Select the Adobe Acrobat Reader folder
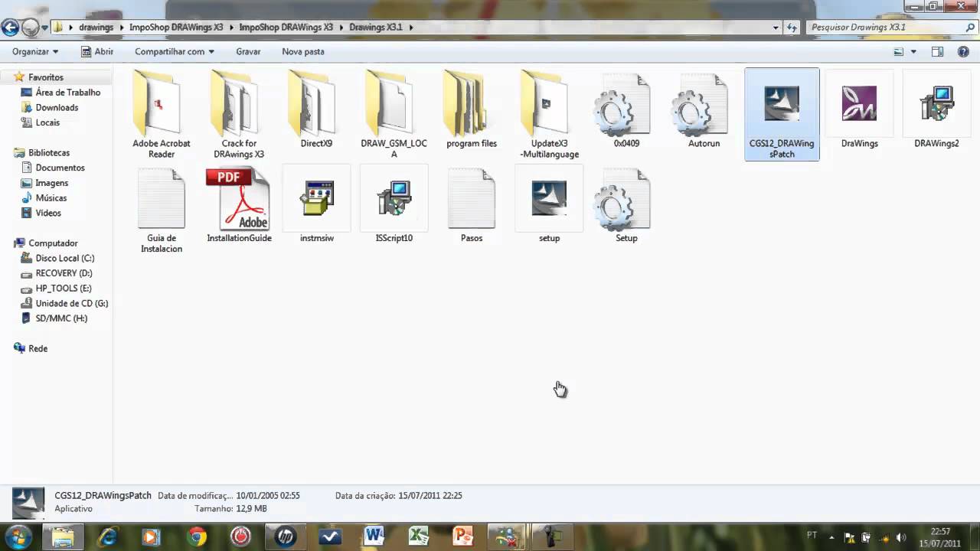The height and width of the screenshot is (551, 980). tap(161, 115)
